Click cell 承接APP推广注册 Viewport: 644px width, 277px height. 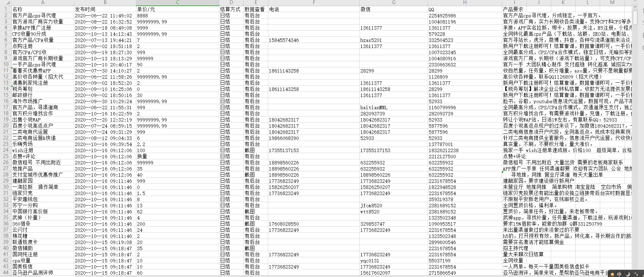tap(43, 28)
